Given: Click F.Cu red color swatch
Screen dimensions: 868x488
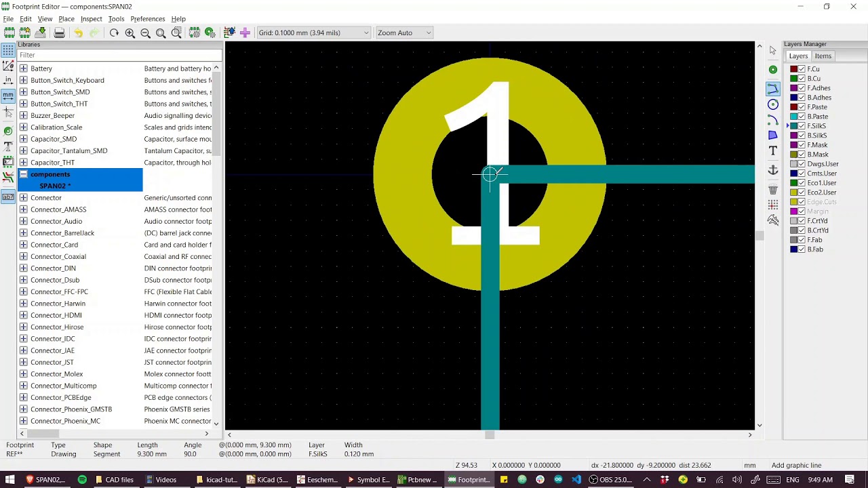Looking at the screenshot, I should coord(793,69).
